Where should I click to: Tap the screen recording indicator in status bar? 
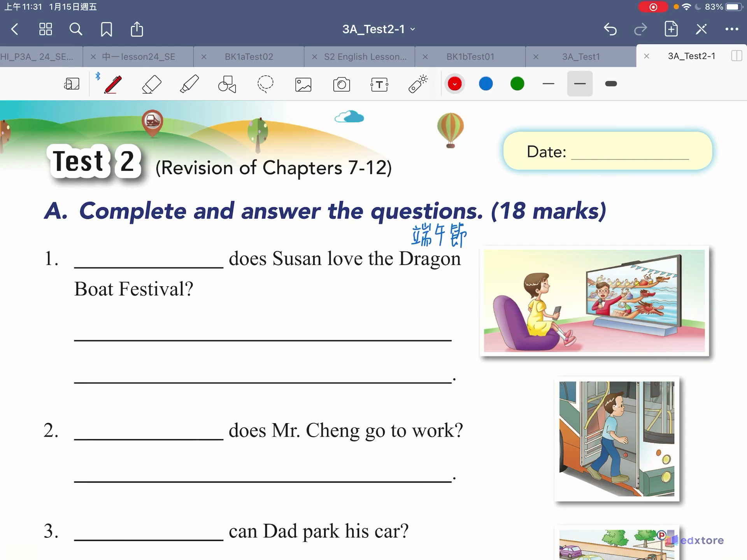(653, 7)
